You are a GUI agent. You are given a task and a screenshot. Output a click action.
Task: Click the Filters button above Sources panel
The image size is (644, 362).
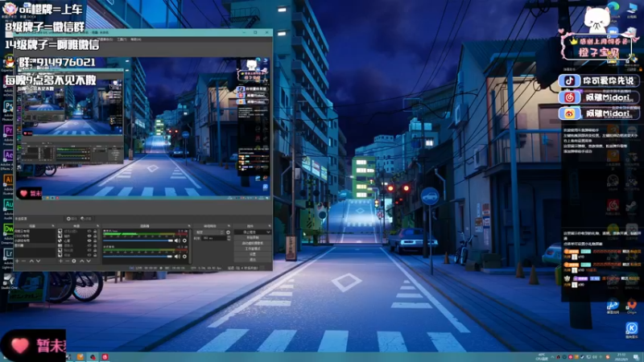86,219
